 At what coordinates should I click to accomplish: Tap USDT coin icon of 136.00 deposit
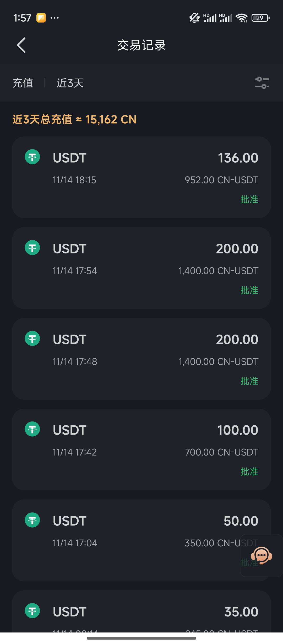pyautogui.click(x=32, y=157)
